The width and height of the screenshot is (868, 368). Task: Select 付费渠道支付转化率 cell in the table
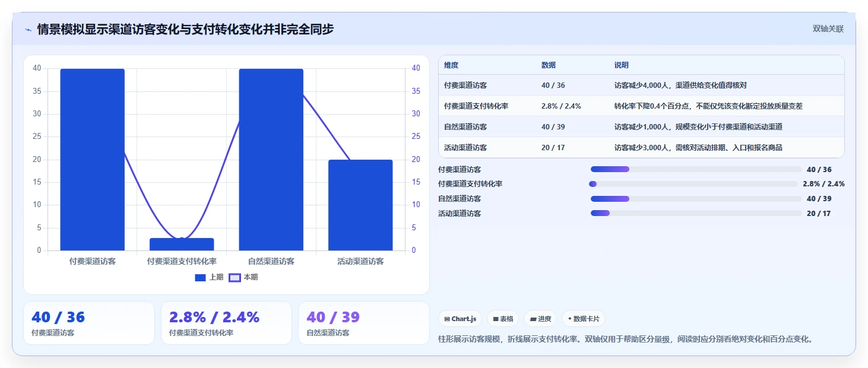tap(476, 106)
